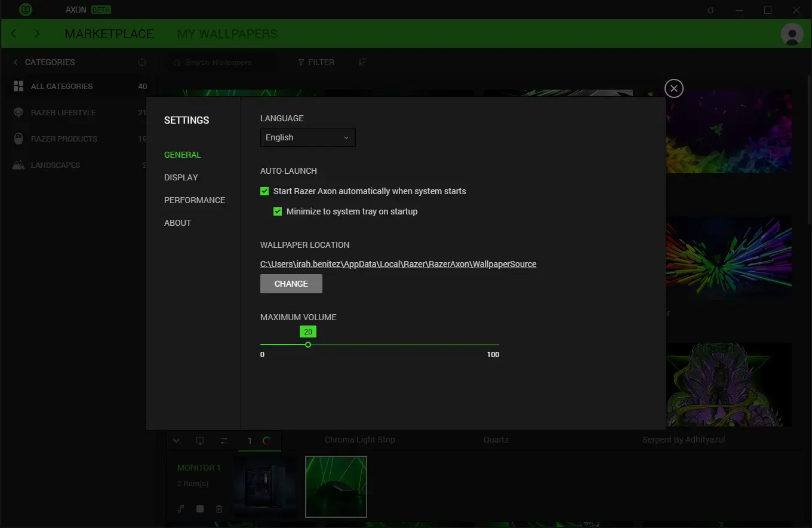The height and width of the screenshot is (528, 812).
Task: Close the Settings dialog with the X
Action: click(673, 88)
